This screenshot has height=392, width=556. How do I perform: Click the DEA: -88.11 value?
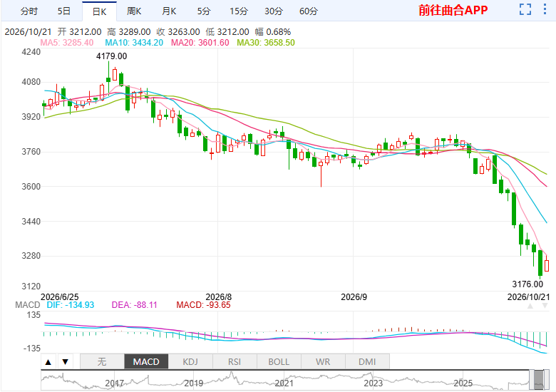tap(135, 305)
